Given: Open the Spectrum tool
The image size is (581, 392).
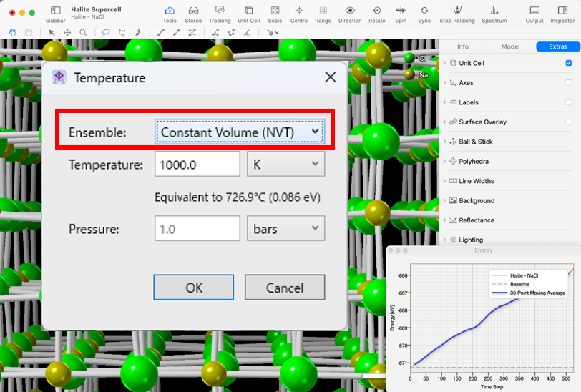Looking at the screenshot, I should (494, 11).
